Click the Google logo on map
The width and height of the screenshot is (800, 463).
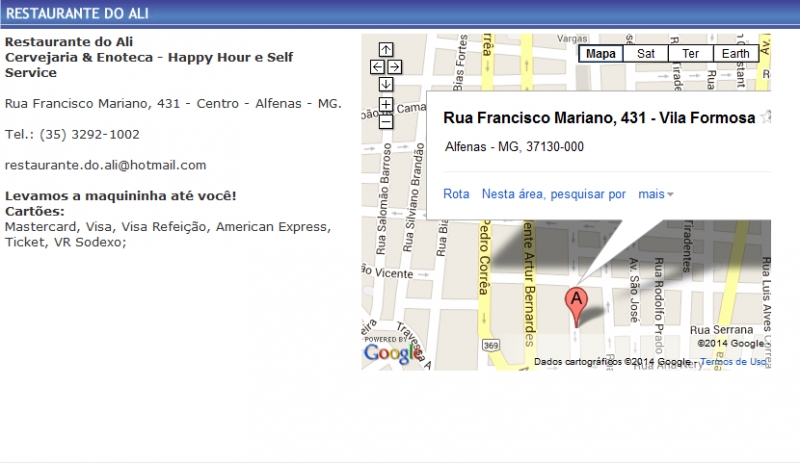point(392,352)
